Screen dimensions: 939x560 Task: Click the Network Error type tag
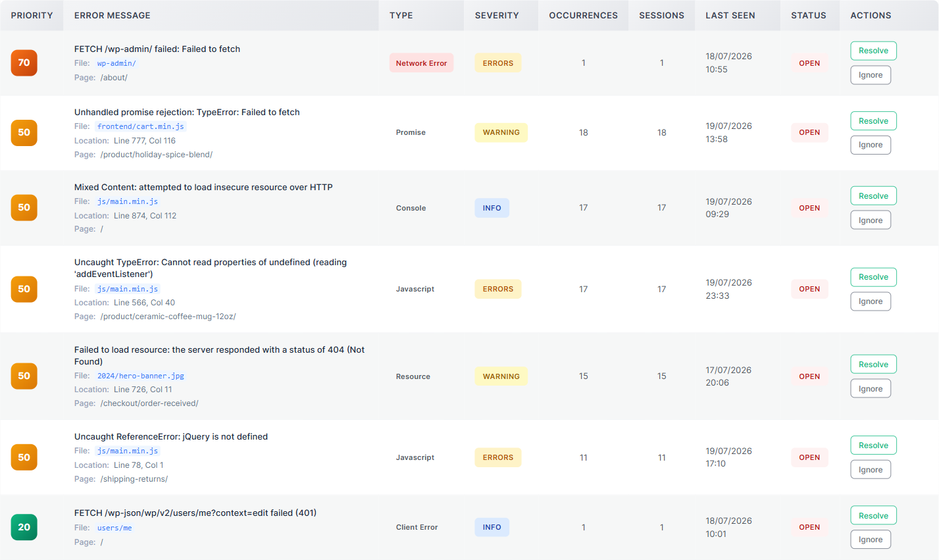pos(421,63)
